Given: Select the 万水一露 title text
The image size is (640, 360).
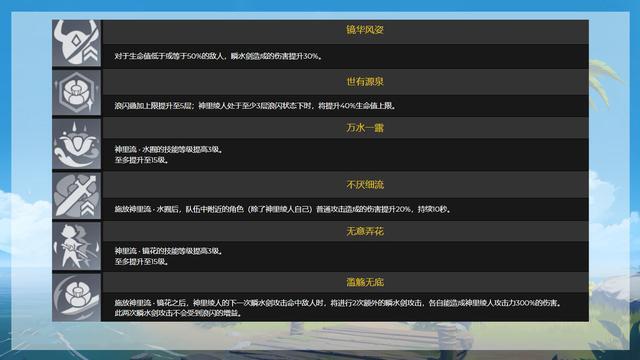Looking at the screenshot, I should tap(365, 128).
